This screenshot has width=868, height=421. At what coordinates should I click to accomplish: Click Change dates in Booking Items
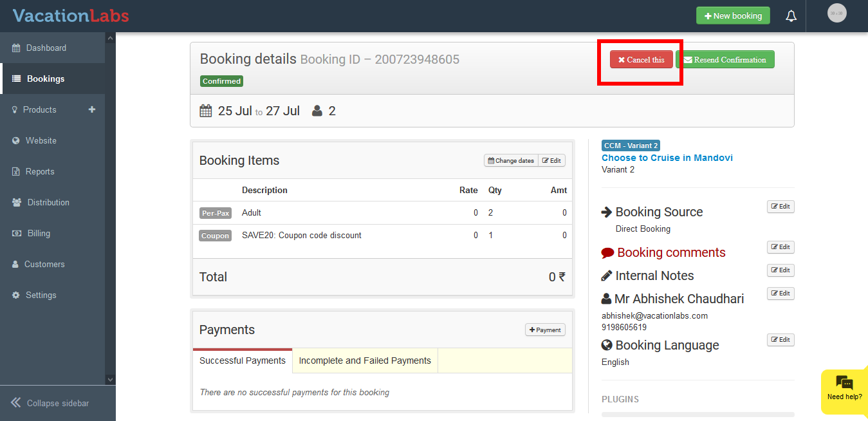[511, 160]
